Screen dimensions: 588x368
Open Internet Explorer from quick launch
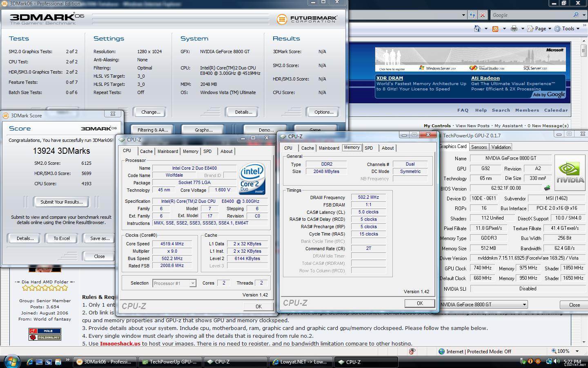pyautogui.click(x=30, y=362)
